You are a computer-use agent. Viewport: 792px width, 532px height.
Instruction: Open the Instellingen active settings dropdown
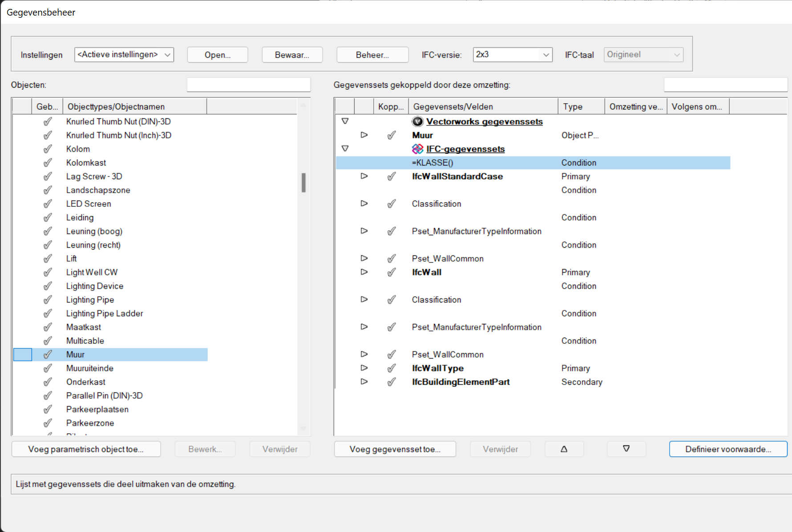[124, 55]
